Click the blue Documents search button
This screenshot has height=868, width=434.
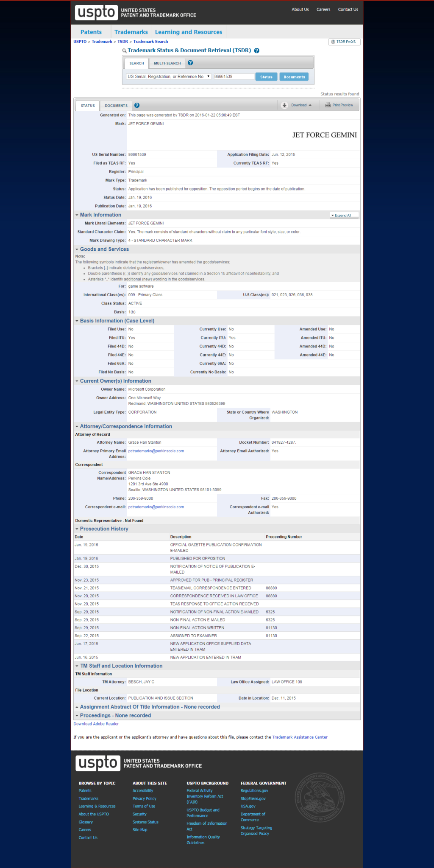294,77
